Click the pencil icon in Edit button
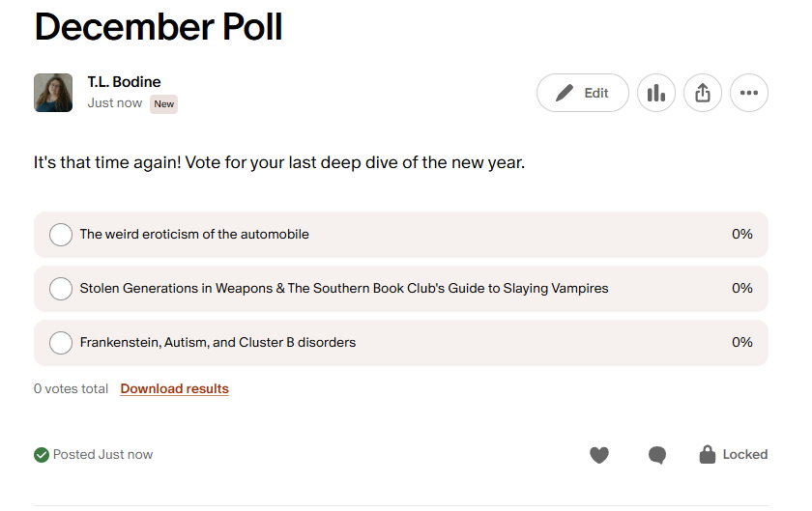Viewport: 812px width, 511px height. [565, 94]
